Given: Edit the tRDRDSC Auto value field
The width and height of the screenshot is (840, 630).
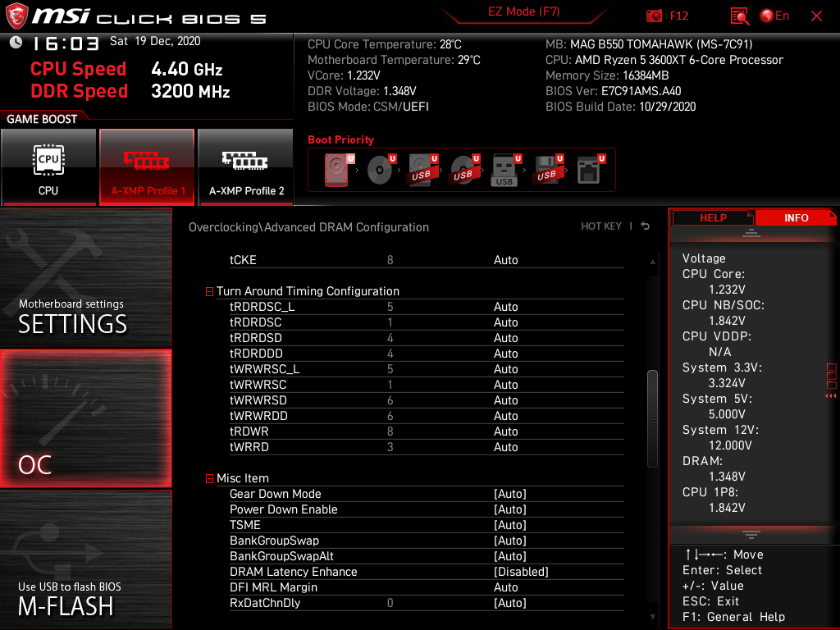Looking at the screenshot, I should 505,322.
